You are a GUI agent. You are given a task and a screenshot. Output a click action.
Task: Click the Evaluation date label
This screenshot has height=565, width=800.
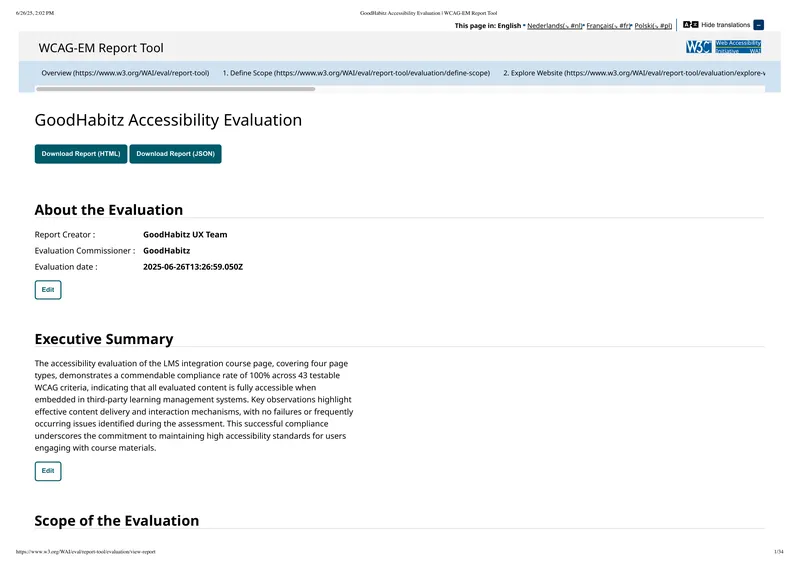(x=66, y=267)
